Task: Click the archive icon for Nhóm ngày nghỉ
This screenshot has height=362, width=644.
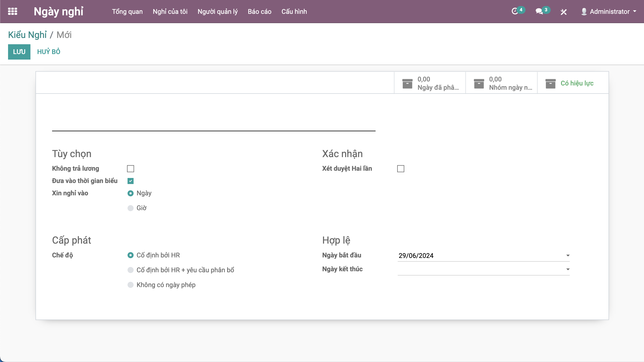Action: tap(479, 83)
